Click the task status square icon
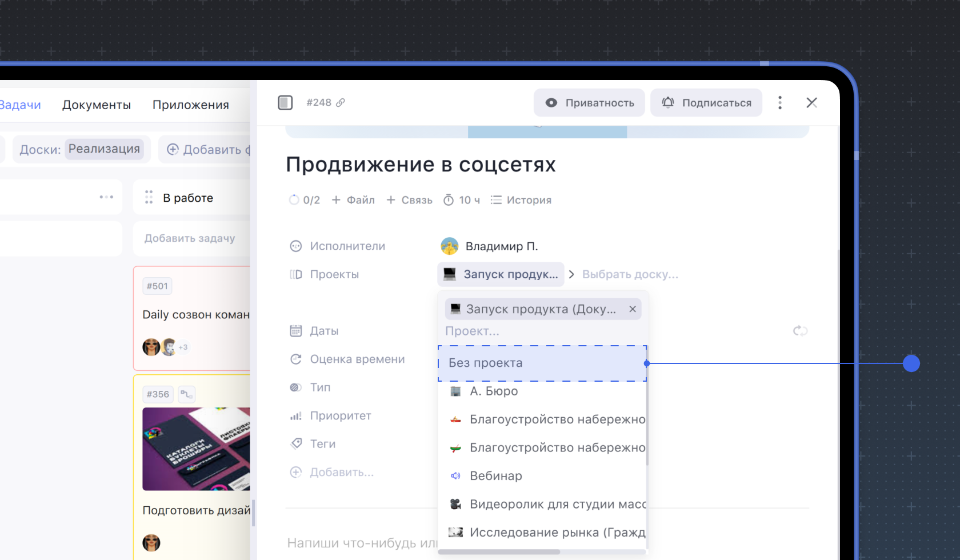960x560 pixels. pyautogui.click(x=285, y=102)
